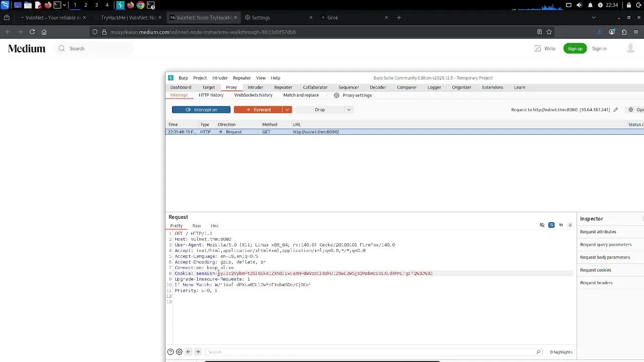Click the green Sign up button
This screenshot has width=644, height=362.
tap(575, 48)
